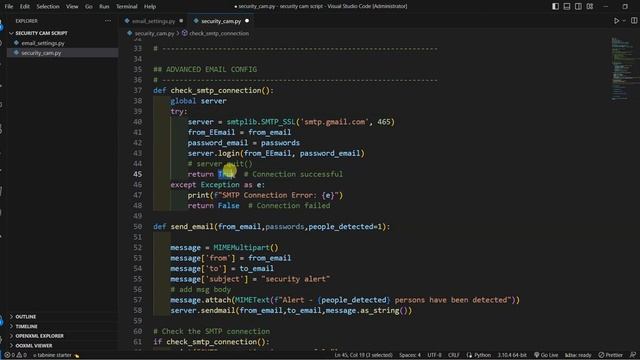This screenshot has height=360, width=640.
Task: Open the run options dropdown arrow
Action: (624, 20)
